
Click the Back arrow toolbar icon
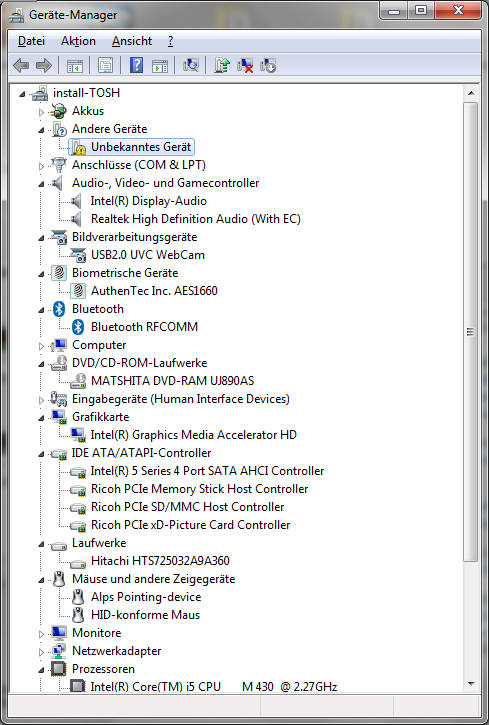[x=21, y=66]
